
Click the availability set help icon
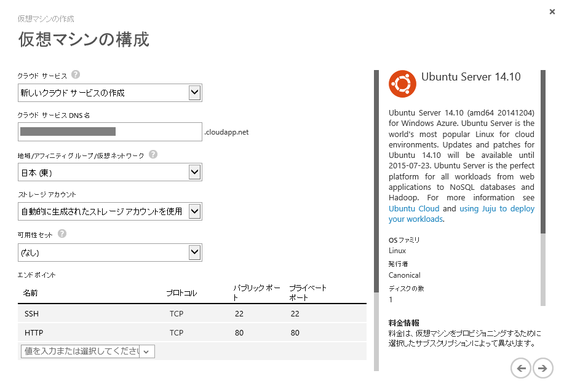pyautogui.click(x=62, y=234)
